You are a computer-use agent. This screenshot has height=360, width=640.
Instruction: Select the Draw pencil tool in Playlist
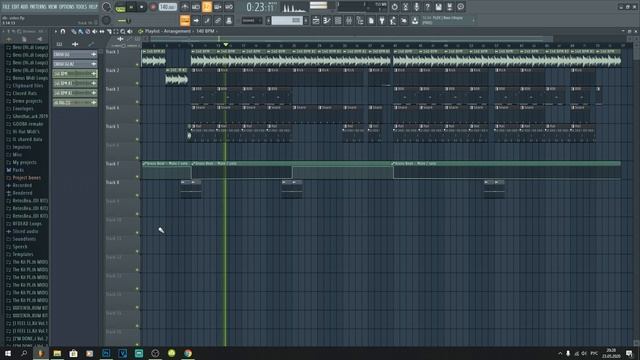coord(73,31)
